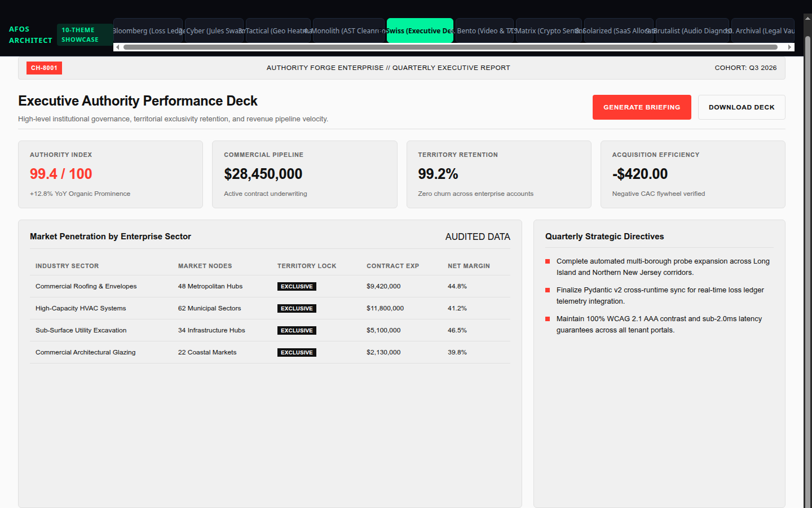The image size is (812, 508).
Task: Click the Finalize Pydantic v2 sync directive
Action: [660, 295]
